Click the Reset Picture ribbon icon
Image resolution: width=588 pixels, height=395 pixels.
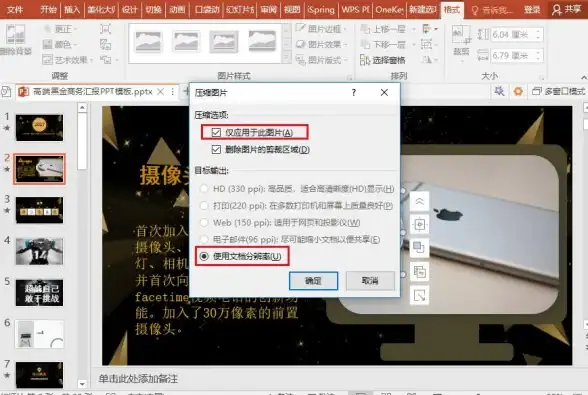(x=106, y=60)
